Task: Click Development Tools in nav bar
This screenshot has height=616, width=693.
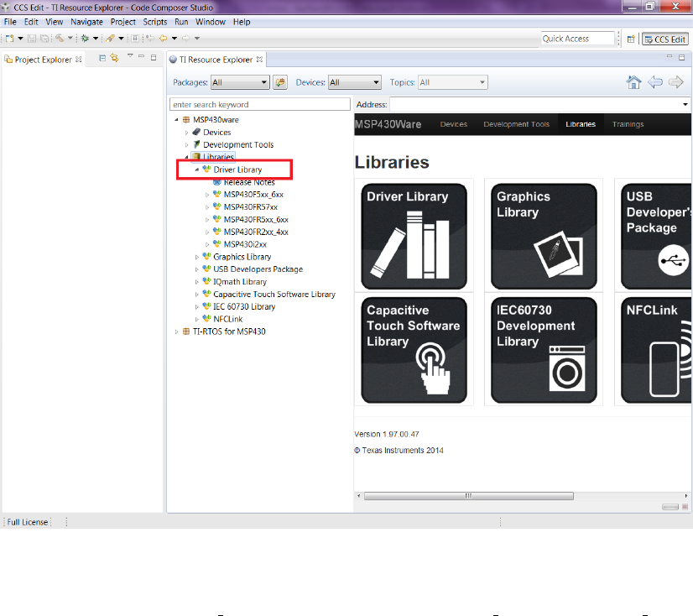Action: [x=516, y=124]
